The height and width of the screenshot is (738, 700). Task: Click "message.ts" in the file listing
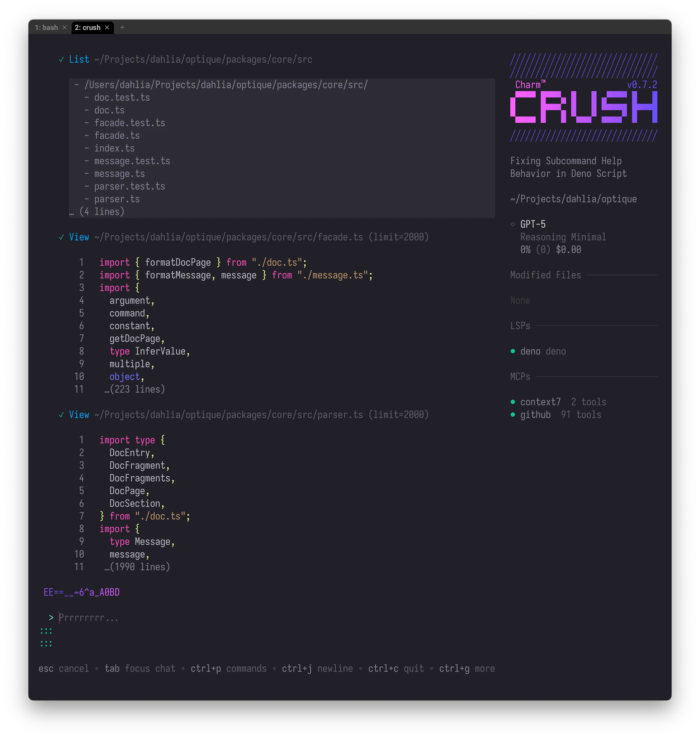pos(119,174)
